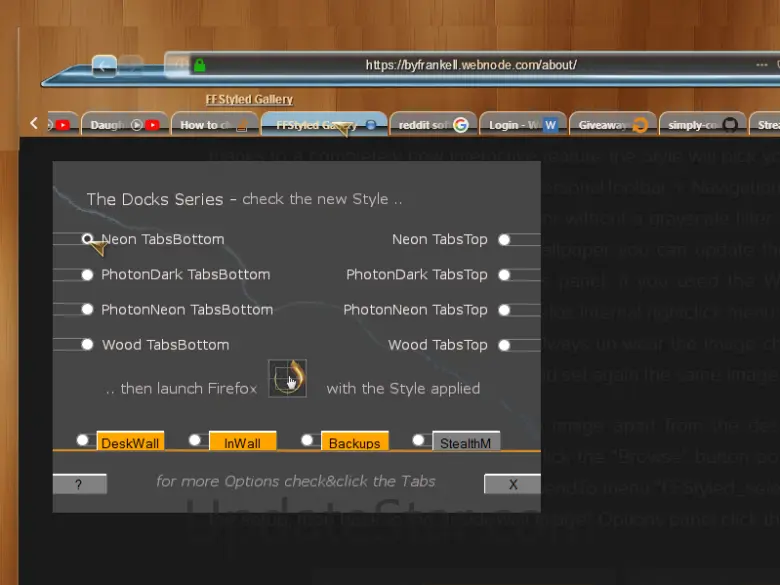Select the Wood TabsBottom radio button
Screen dimensions: 780x585
click(x=87, y=344)
